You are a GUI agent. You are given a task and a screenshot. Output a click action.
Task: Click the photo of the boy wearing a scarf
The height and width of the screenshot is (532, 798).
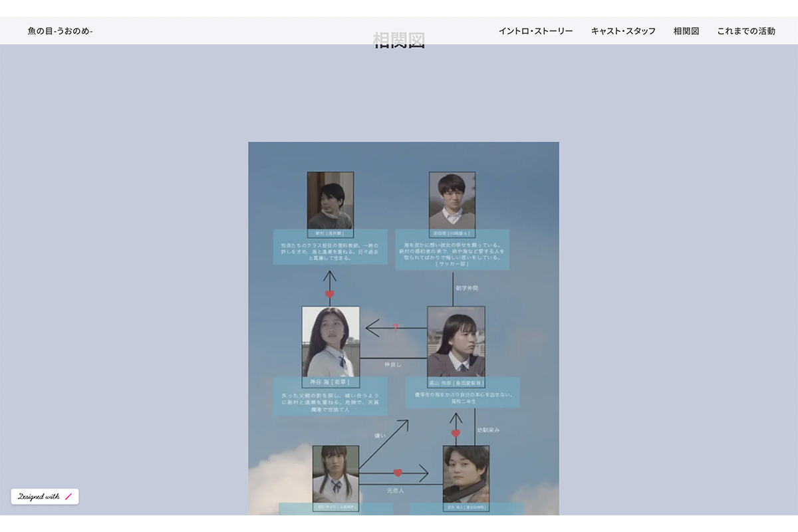point(466,474)
